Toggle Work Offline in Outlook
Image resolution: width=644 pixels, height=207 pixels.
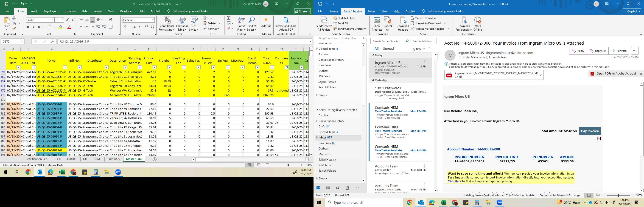click(478, 24)
